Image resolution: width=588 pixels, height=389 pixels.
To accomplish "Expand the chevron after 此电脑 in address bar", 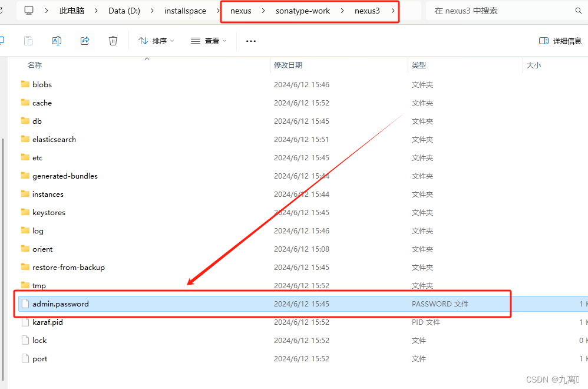I will pos(96,11).
